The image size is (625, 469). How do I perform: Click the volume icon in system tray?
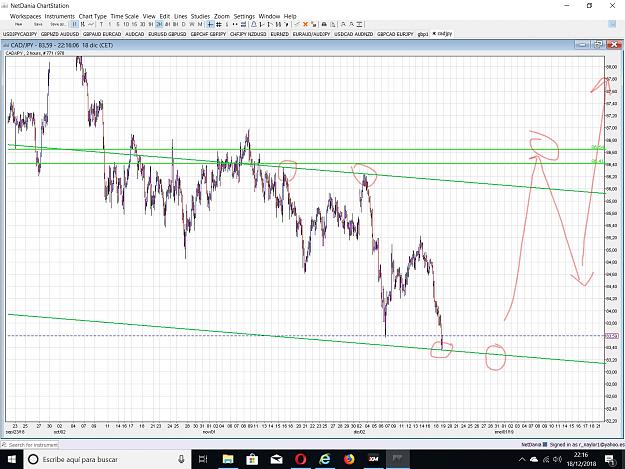pyautogui.click(x=558, y=460)
